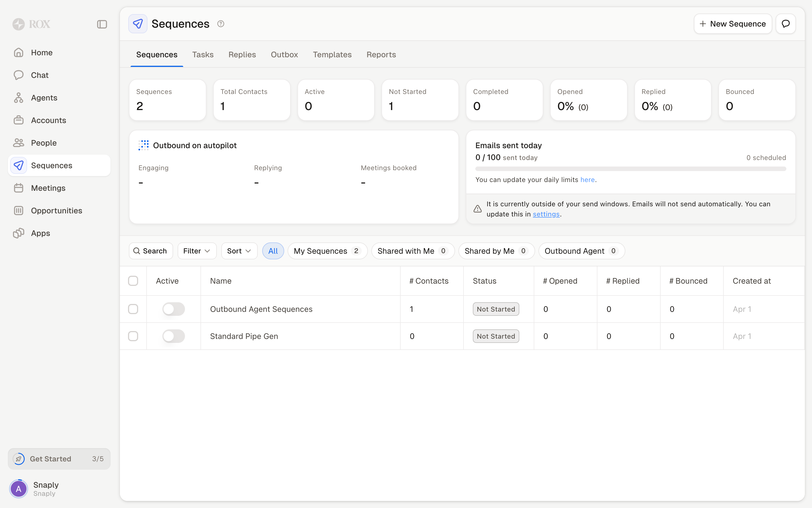The image size is (812, 508).
Task: Check the Standard Pipe Gen row checkbox
Action: 133,336
